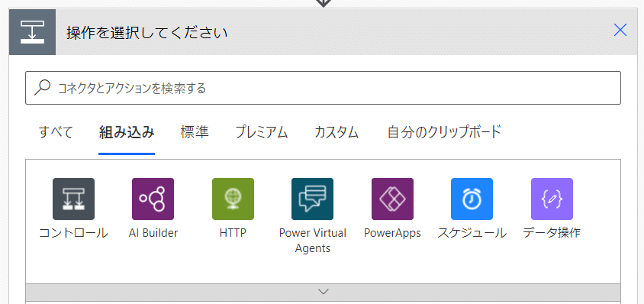Open the コントロール connector icon
Viewport: 644px width, 304px height.
[73, 199]
